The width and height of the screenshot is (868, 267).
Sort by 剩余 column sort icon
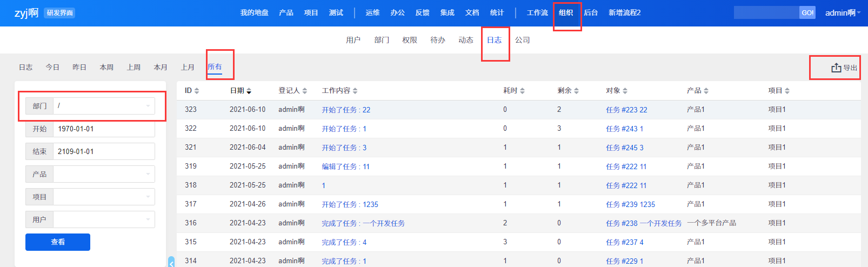tap(576, 91)
